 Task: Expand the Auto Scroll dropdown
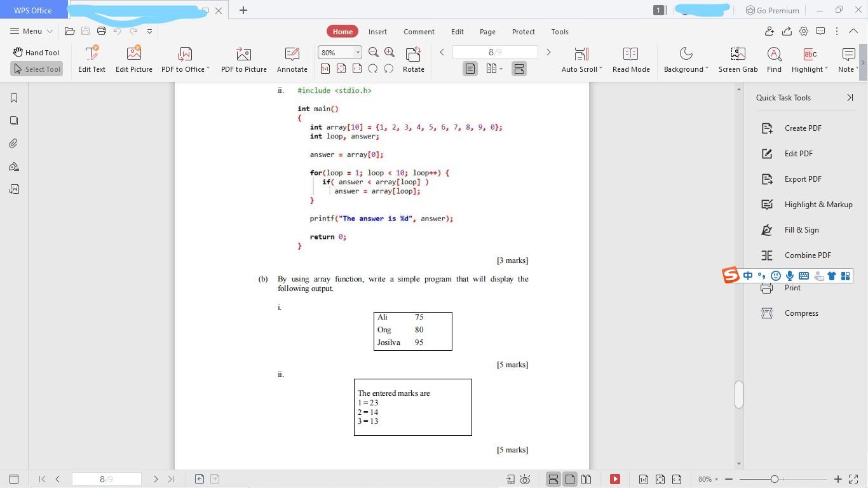600,68
